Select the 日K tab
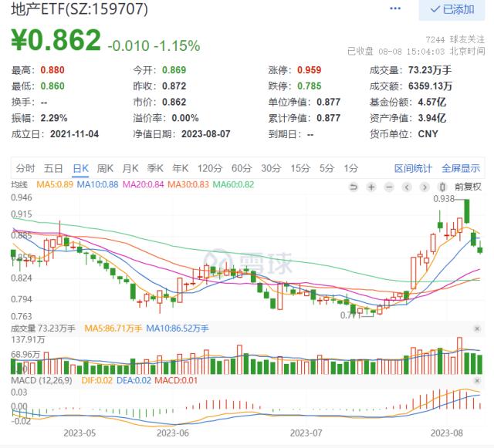This screenshot has width=494, height=448. pyautogui.click(x=80, y=168)
